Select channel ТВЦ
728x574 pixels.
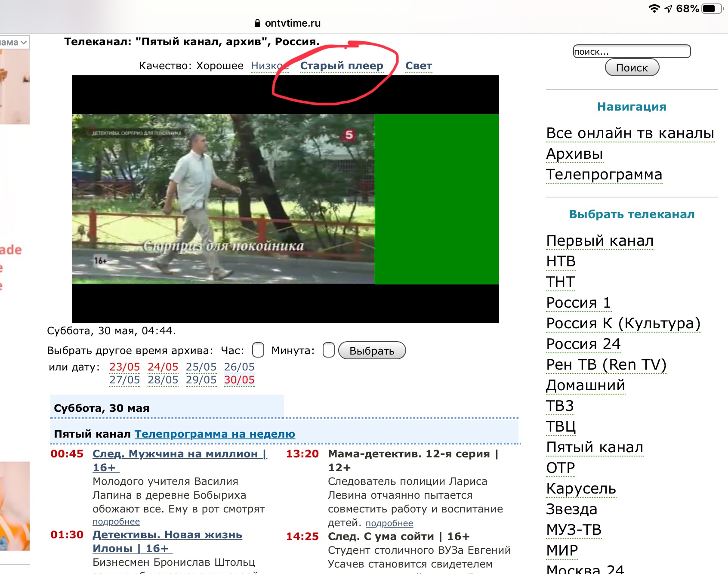pyautogui.click(x=561, y=427)
